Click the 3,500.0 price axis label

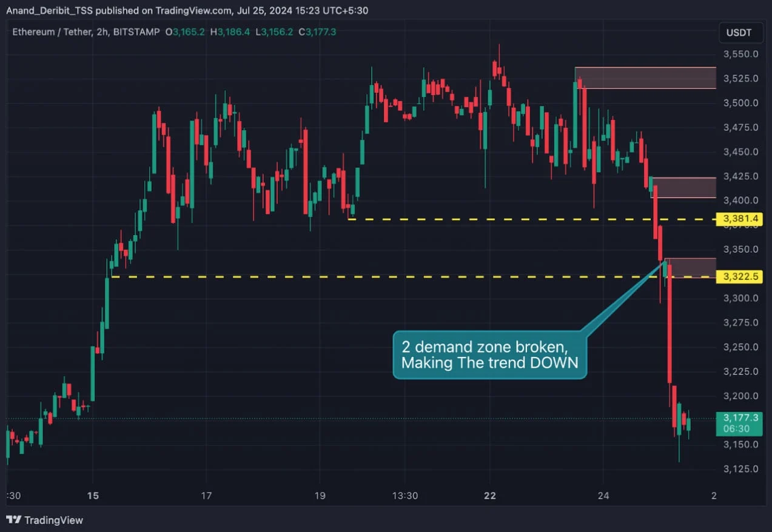coord(740,103)
